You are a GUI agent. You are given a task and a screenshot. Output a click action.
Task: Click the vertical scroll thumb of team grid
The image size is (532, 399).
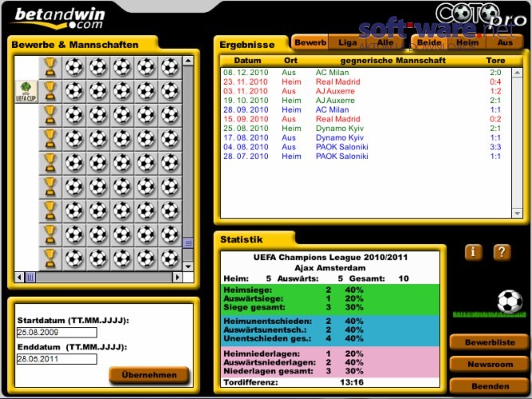[x=188, y=243]
